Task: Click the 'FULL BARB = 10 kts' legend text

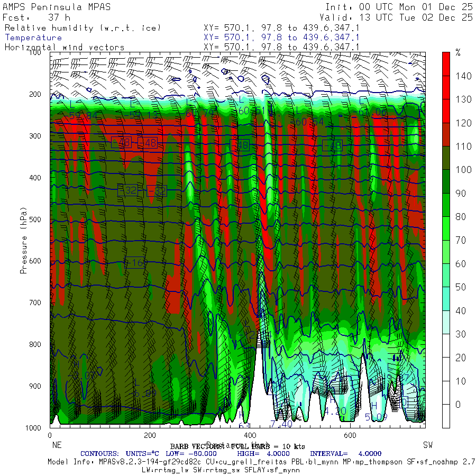Action: pyautogui.click(x=268, y=446)
